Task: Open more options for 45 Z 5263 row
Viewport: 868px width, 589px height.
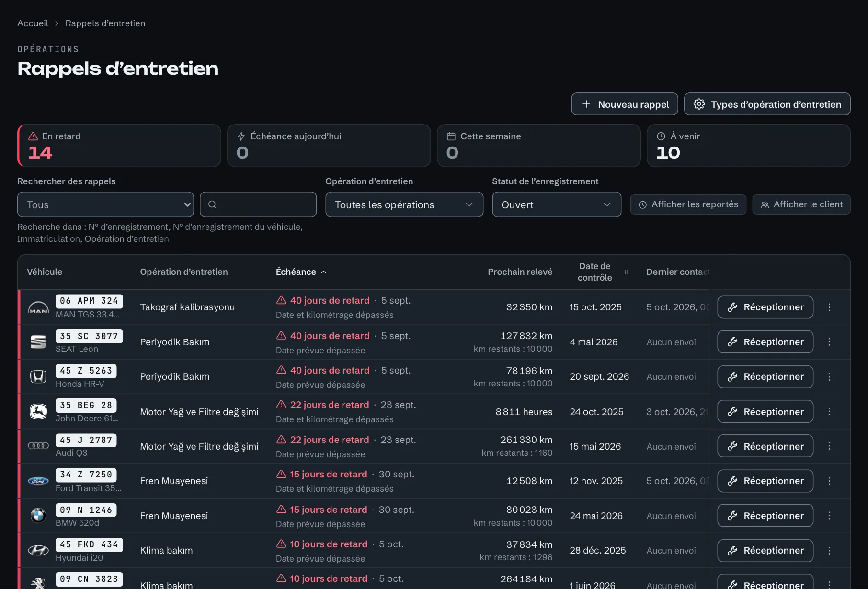Action: coord(829,377)
